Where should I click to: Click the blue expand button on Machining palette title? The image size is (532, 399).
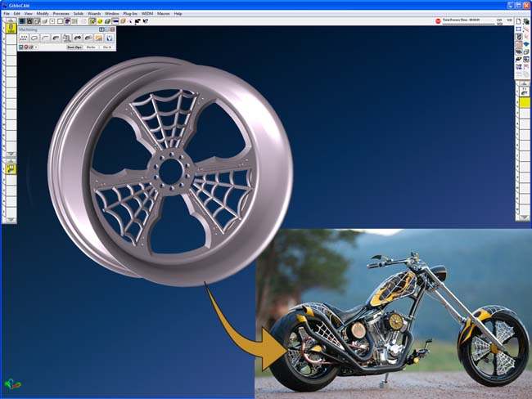point(101,29)
